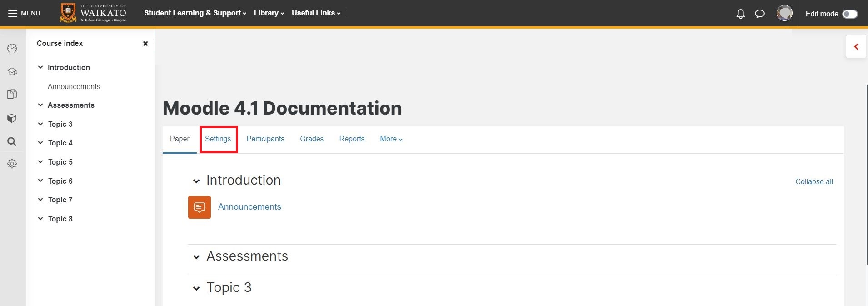Click the settings gear icon in sidebar
The height and width of the screenshot is (306, 868).
tap(12, 164)
